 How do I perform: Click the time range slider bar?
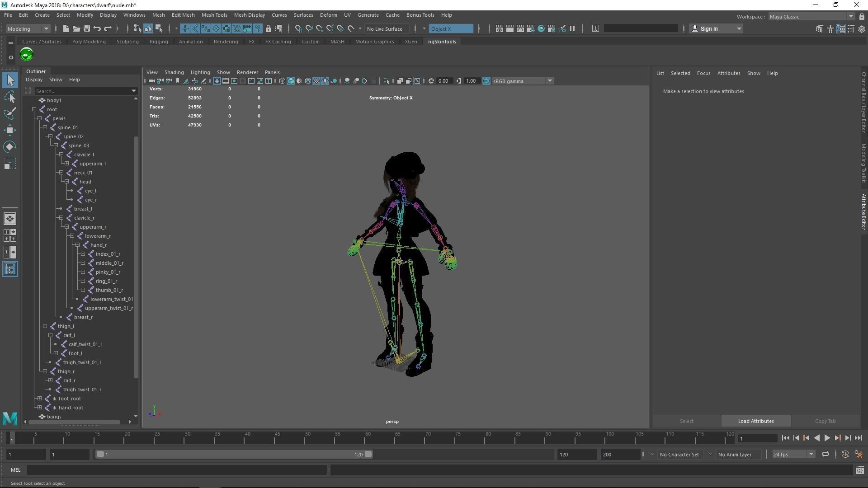click(x=234, y=454)
